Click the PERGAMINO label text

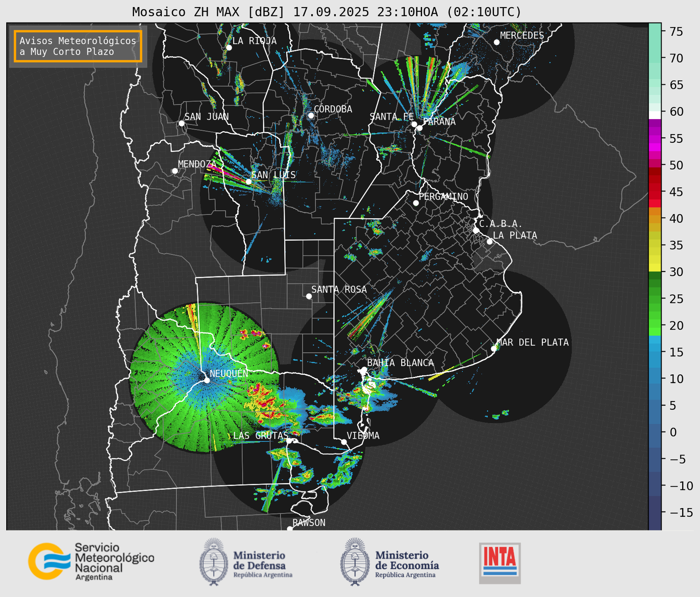444,197
